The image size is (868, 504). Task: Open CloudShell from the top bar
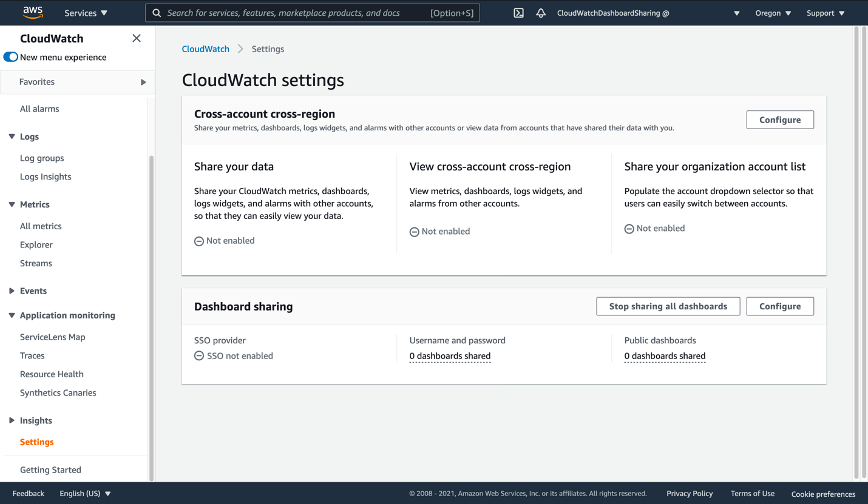pos(518,12)
